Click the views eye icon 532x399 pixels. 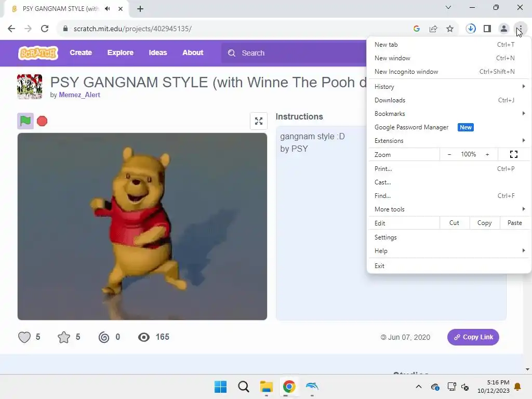click(144, 337)
